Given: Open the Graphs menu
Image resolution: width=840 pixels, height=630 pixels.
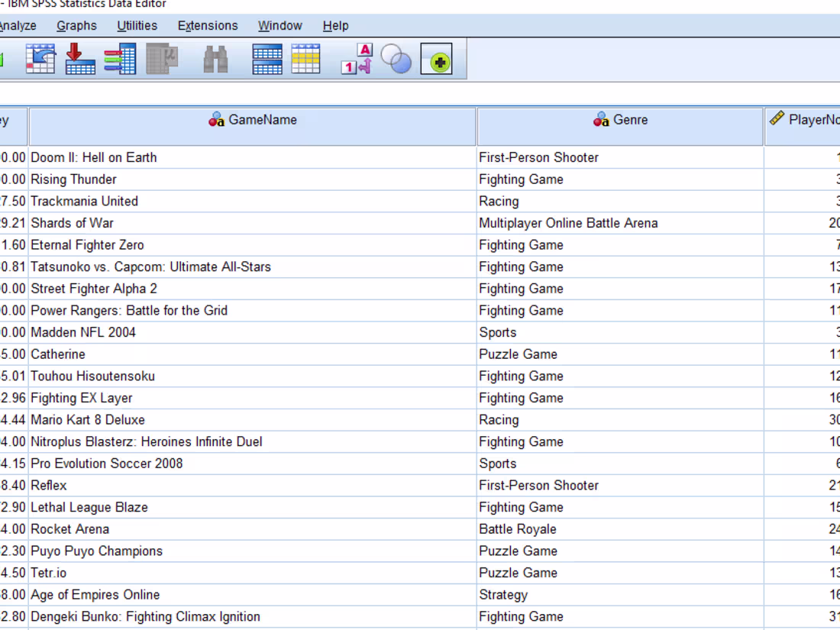Looking at the screenshot, I should click(x=76, y=26).
